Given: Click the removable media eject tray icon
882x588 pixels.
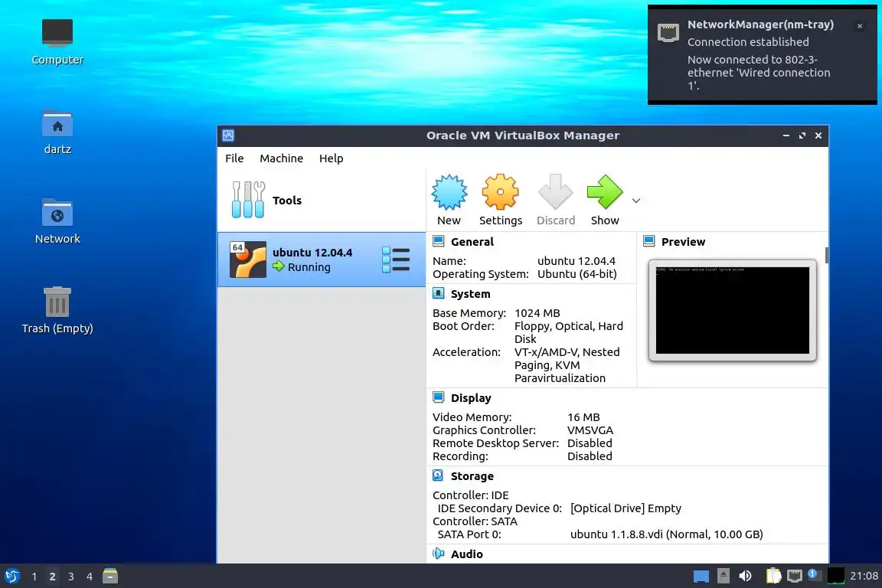Looking at the screenshot, I should pyautogui.click(x=724, y=576).
